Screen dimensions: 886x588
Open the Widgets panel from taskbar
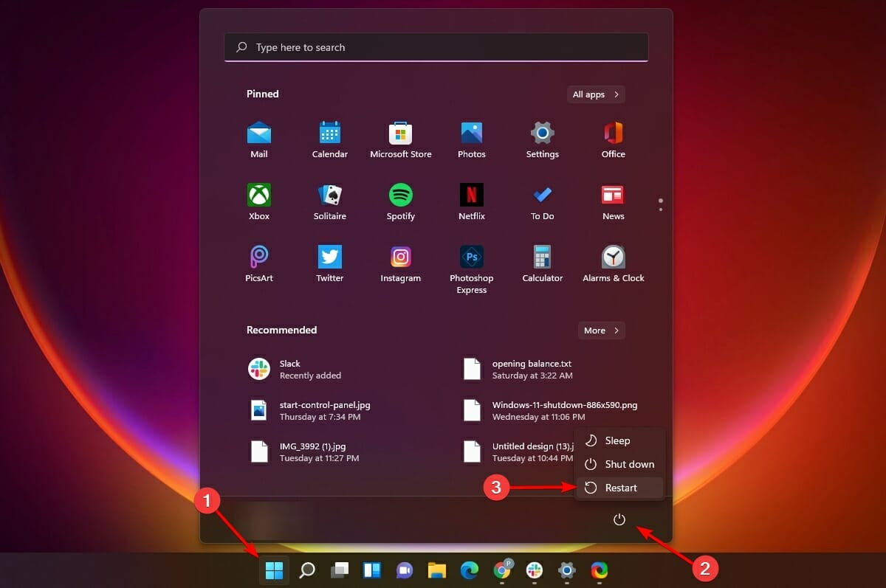(x=371, y=570)
